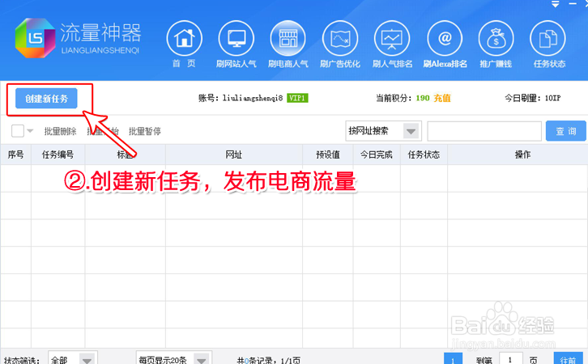Click the 序号 column header

(x=15, y=154)
